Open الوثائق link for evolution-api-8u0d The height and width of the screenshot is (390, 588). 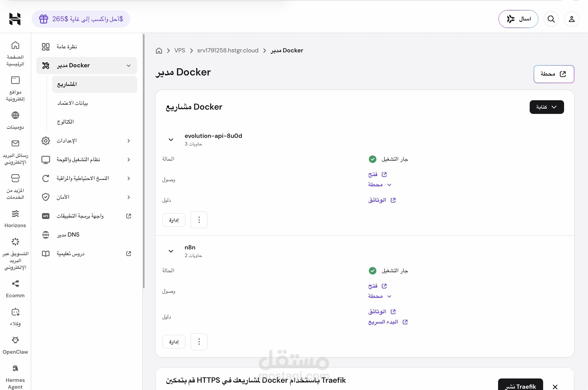[x=382, y=200]
